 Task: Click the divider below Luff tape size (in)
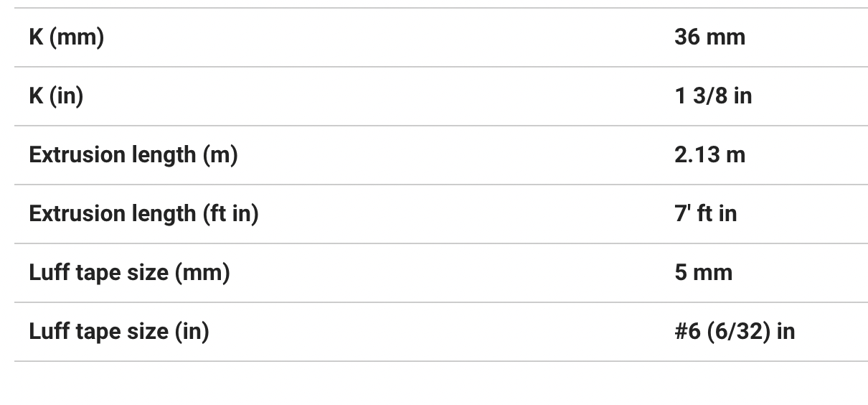[440, 361]
